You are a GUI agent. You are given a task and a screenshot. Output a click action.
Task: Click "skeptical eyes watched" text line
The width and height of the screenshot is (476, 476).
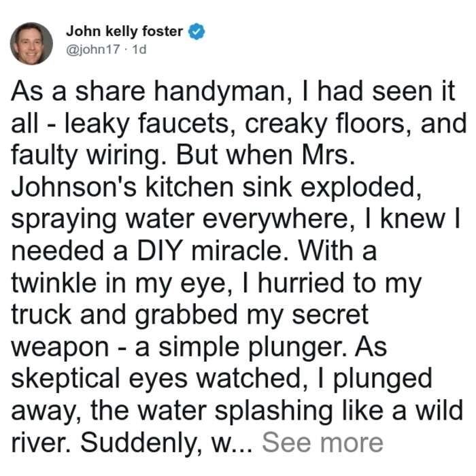[159, 379]
